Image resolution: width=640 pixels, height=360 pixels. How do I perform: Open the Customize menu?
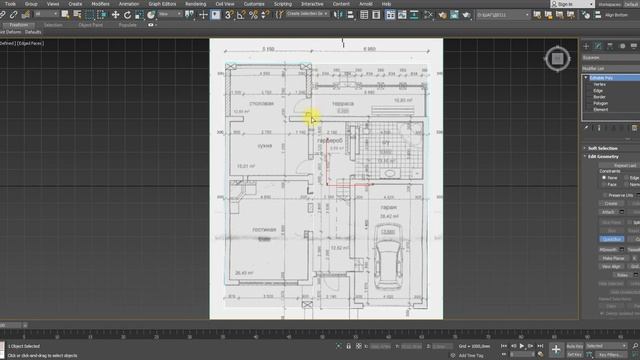[x=254, y=4]
